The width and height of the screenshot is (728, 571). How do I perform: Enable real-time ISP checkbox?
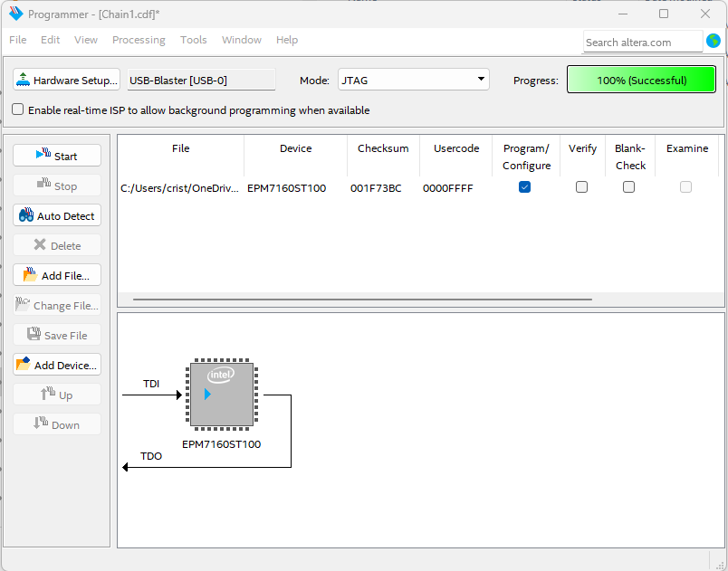[18, 109]
